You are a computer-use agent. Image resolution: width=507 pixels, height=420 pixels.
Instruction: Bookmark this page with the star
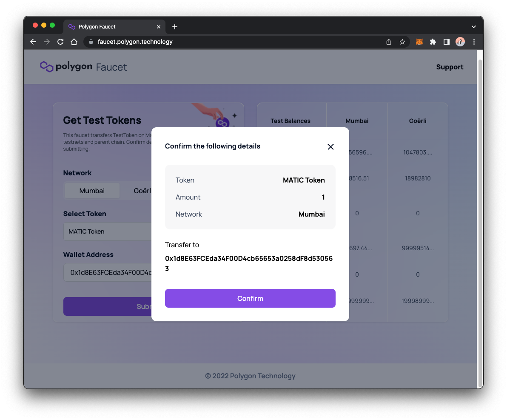click(402, 42)
